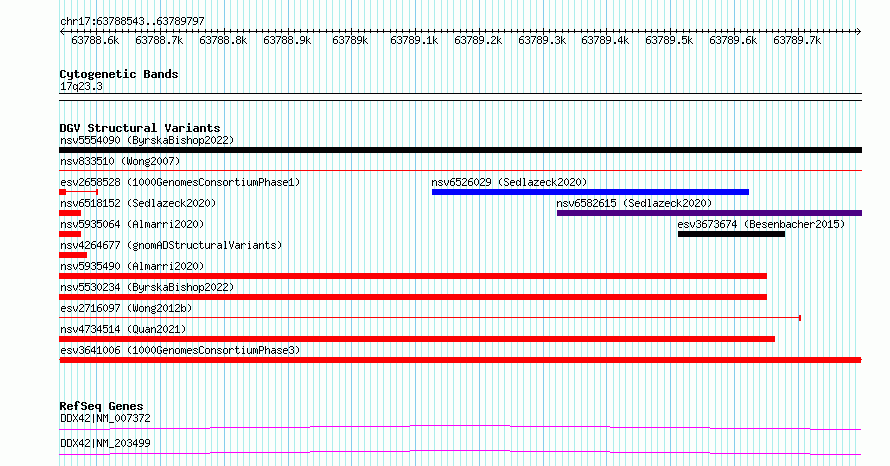The width and height of the screenshot is (890, 466).
Task: Click the DDX42|NM_007372 gene label
Action: tap(106, 418)
